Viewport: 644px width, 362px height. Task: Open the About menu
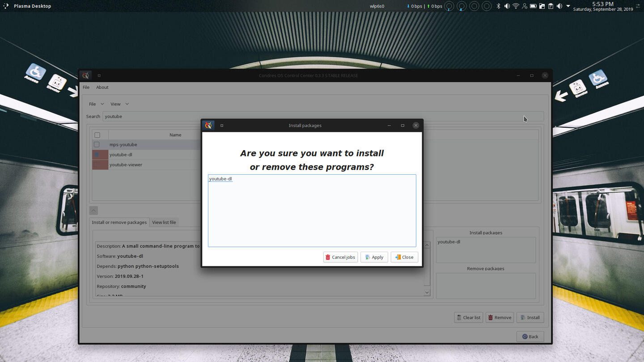(102, 87)
